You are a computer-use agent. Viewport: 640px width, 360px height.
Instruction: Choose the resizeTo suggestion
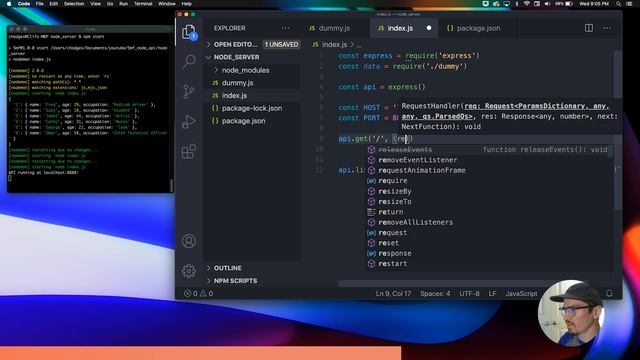pyautogui.click(x=488, y=201)
